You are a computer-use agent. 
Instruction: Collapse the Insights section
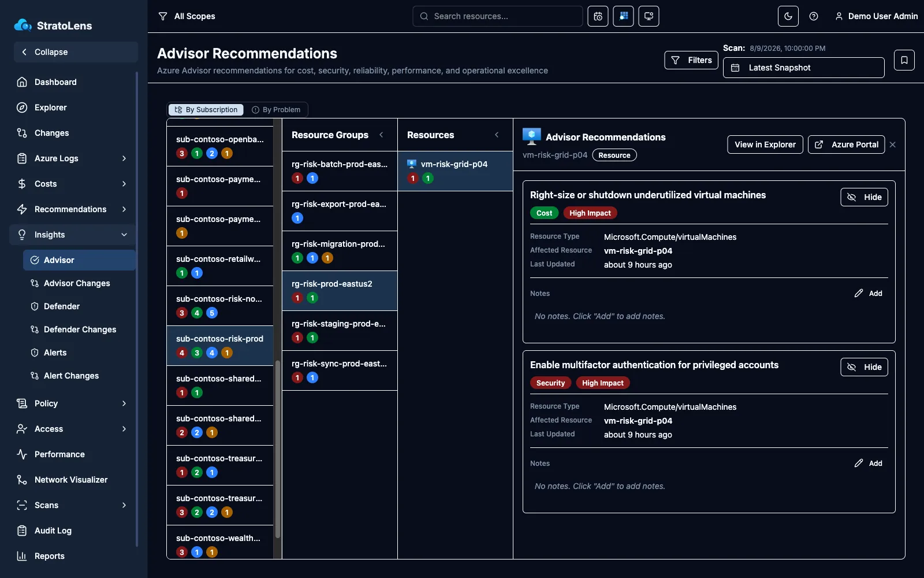pos(74,235)
